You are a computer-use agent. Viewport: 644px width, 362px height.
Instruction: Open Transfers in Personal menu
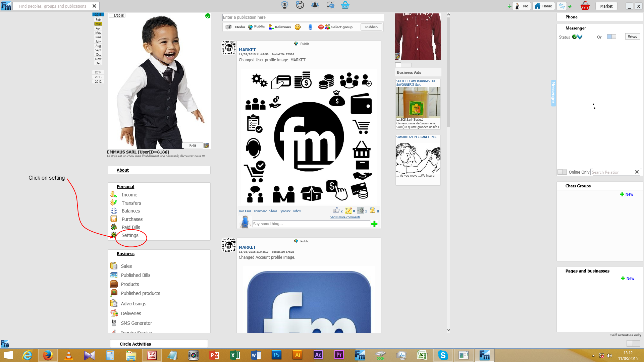pyautogui.click(x=131, y=203)
